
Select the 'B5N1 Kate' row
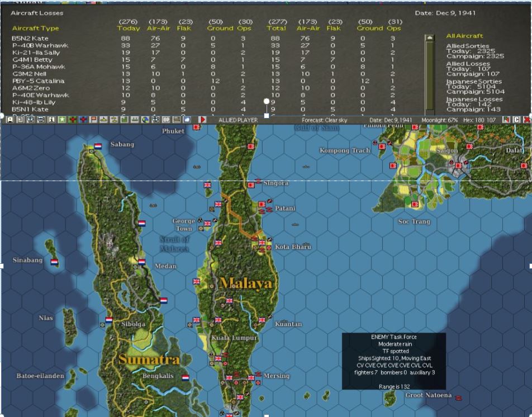tap(206, 109)
